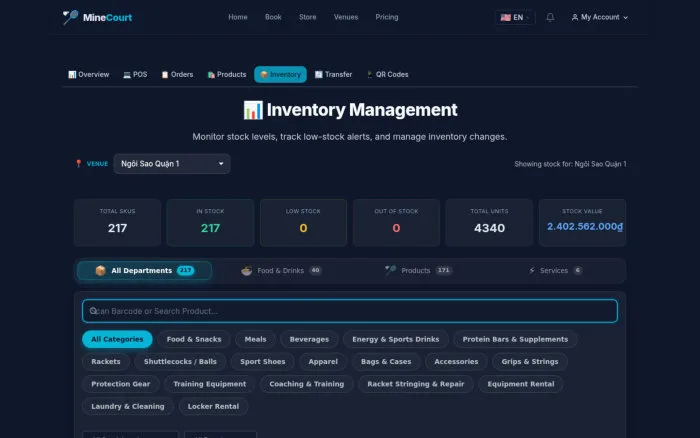Filter by Food & Snacks category
The height and width of the screenshot is (438, 700).
click(x=194, y=339)
